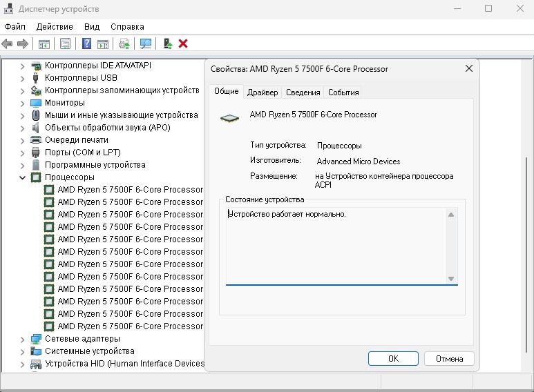534x392 pixels.
Task: Click the Update driver toolbar icon
Action: (124, 44)
